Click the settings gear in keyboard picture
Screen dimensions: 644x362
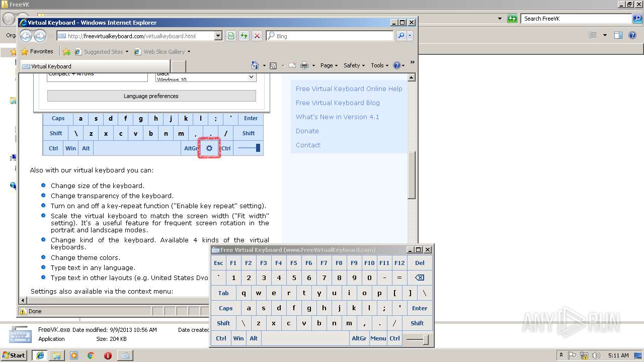[x=209, y=148]
